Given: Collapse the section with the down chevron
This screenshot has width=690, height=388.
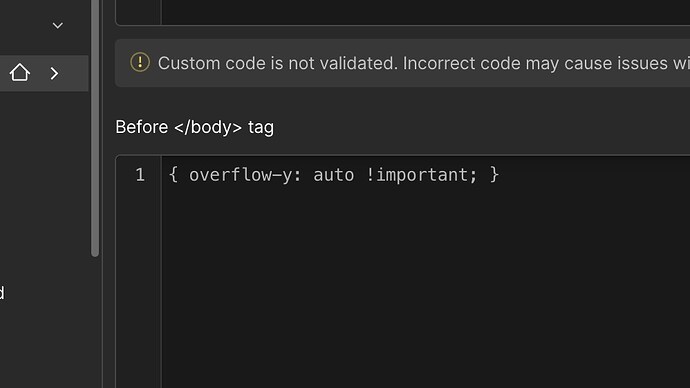Looking at the screenshot, I should coord(58,26).
